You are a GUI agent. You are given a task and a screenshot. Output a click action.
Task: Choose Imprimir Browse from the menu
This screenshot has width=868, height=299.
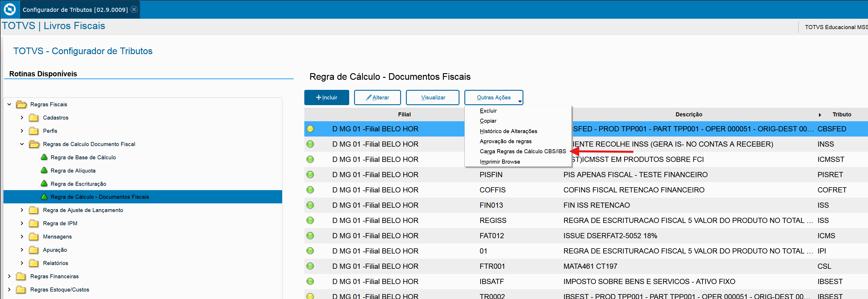(500, 162)
